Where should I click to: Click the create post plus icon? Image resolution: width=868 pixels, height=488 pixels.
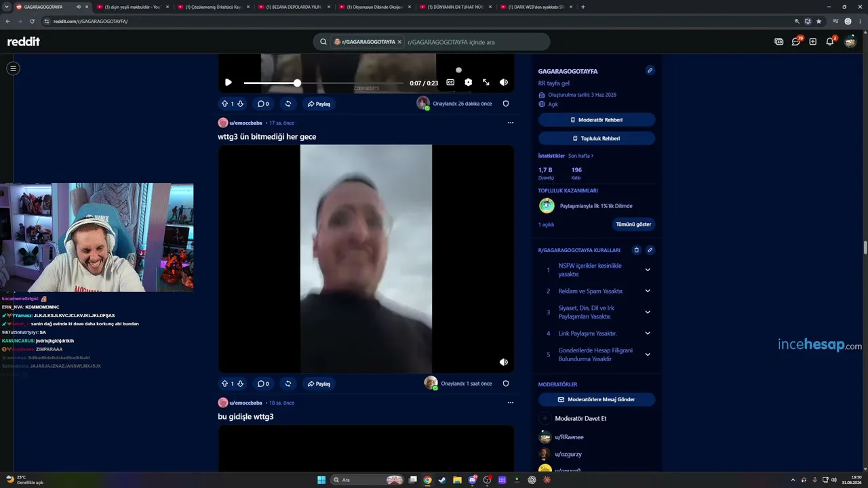(812, 41)
